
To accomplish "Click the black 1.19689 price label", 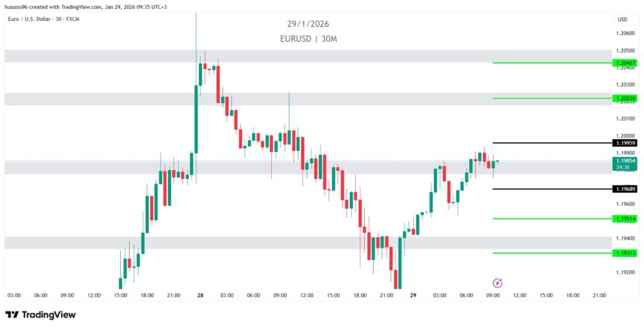I will [x=626, y=189].
